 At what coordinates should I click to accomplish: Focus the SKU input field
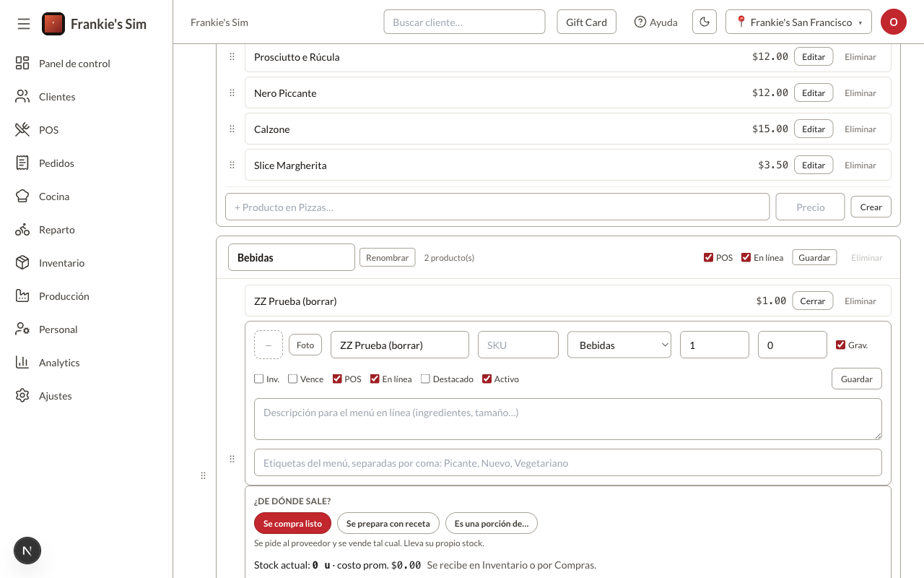tap(518, 345)
